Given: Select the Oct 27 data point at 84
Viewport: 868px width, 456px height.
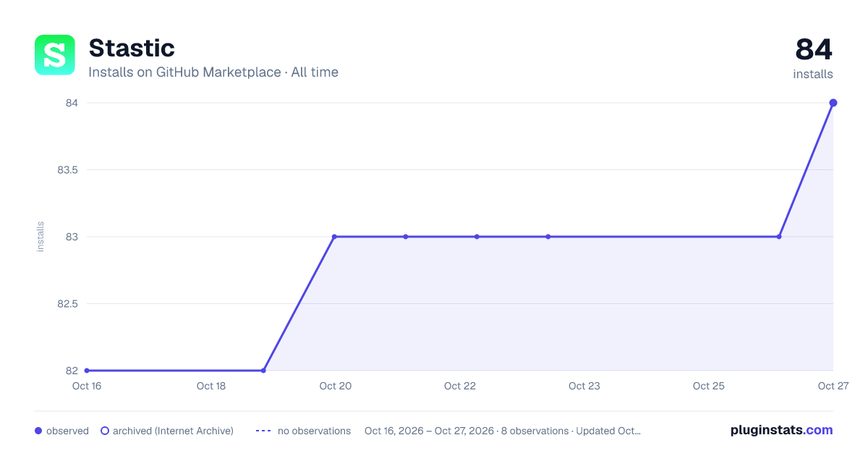Looking at the screenshot, I should coord(833,103).
